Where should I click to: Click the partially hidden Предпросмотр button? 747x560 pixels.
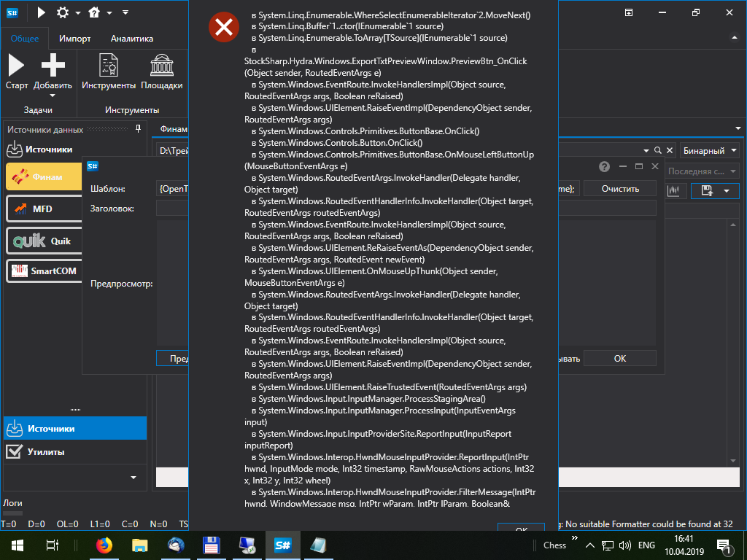pos(172,358)
